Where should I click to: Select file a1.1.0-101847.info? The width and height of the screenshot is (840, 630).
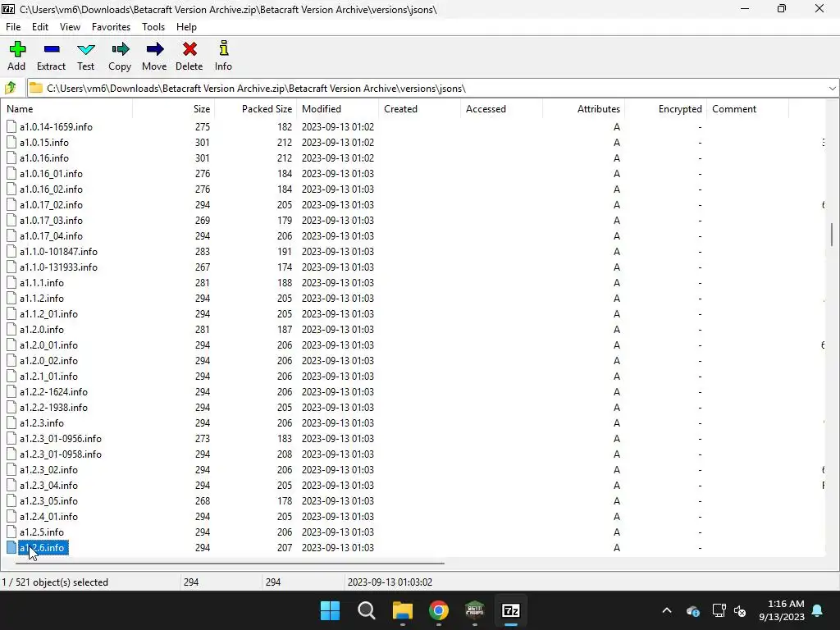[58, 252]
